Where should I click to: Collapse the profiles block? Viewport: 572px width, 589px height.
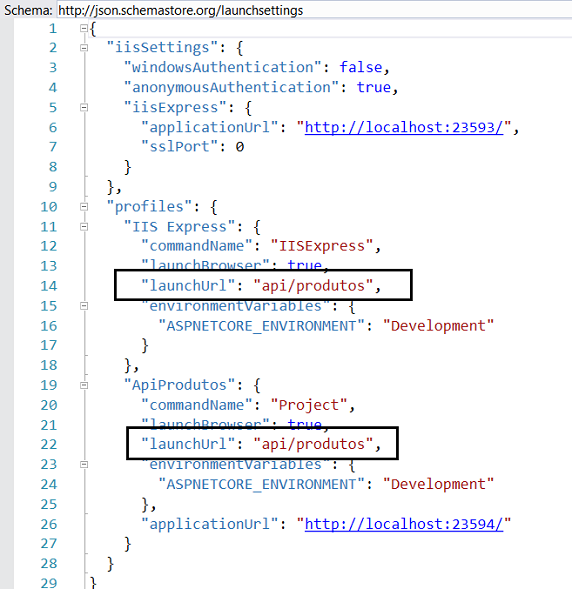click(84, 207)
